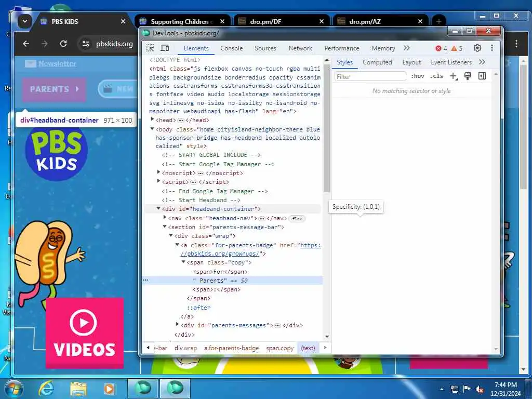Launch Internet Explorer from the taskbar
Screen dimensions: 532x399
(x=46, y=389)
